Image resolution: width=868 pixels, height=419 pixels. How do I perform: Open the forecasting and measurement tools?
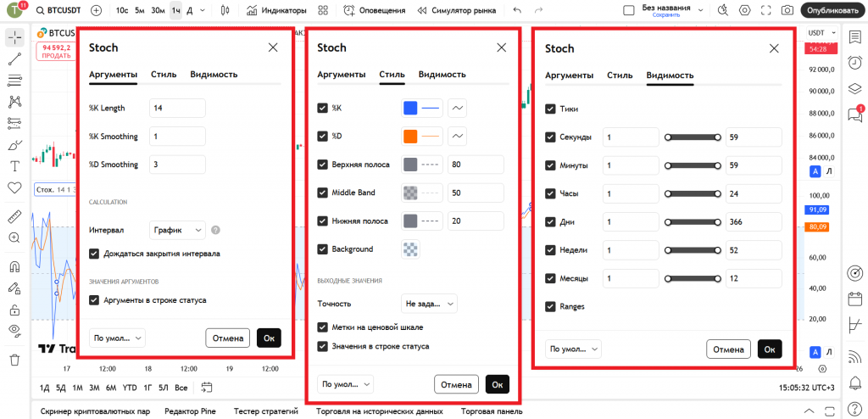pyautogui.click(x=15, y=123)
